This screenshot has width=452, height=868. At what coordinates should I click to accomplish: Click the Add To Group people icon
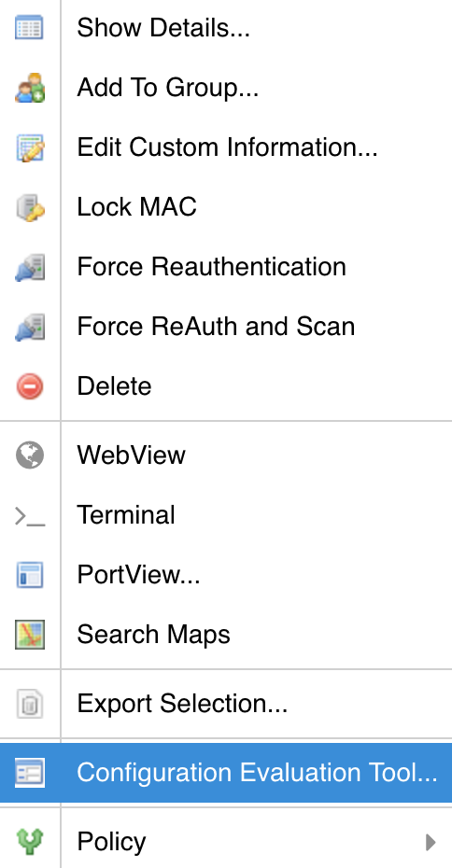pos(29,87)
